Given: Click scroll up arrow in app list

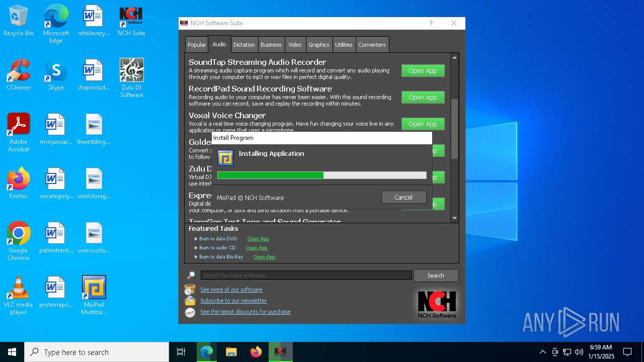Looking at the screenshot, I should coord(454,58).
